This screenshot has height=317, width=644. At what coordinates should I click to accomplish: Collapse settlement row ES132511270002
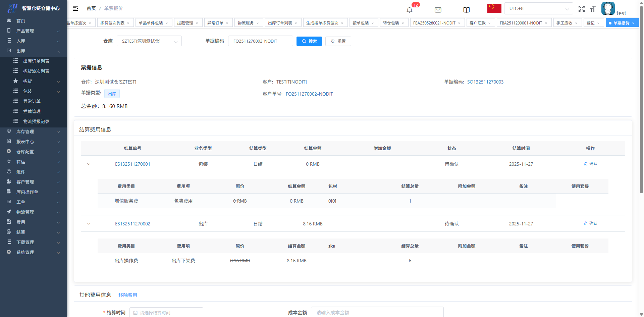[89, 224]
